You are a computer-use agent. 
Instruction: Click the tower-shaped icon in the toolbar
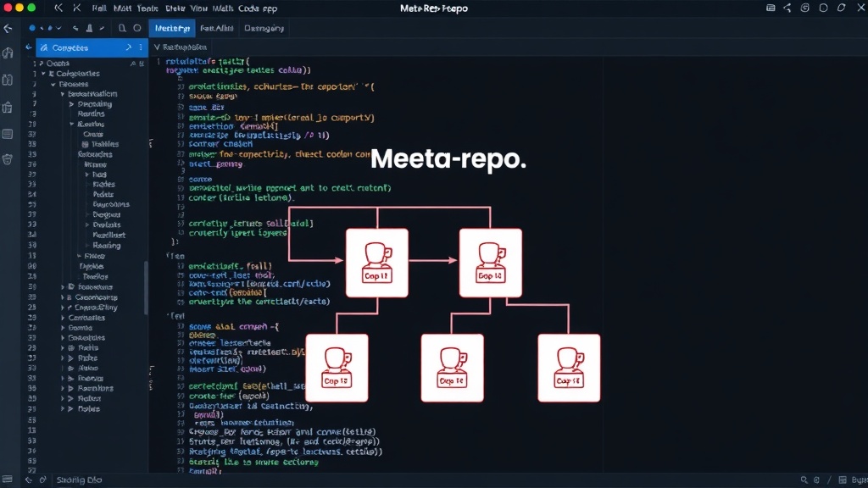point(89,28)
